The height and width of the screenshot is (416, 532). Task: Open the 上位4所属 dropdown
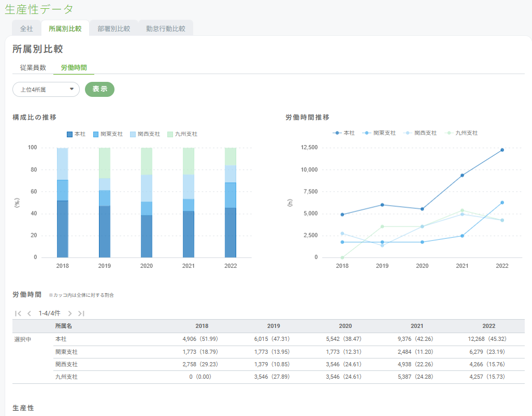point(46,90)
